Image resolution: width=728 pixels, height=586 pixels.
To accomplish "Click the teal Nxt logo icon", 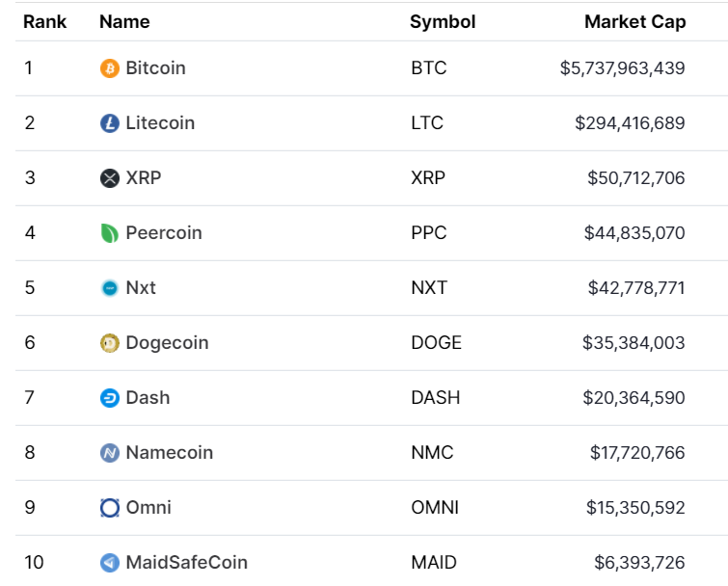I will (x=110, y=288).
